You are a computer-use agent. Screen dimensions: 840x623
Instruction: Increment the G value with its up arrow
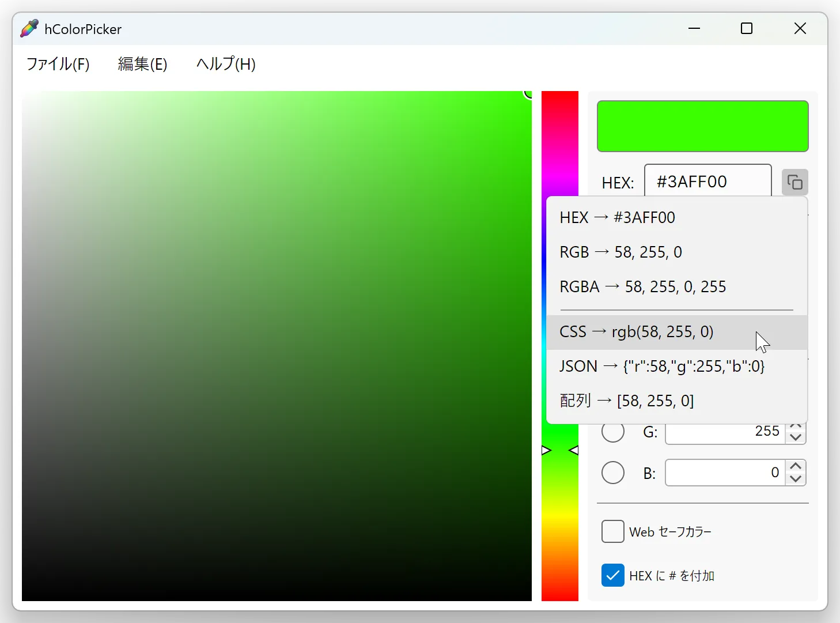click(x=796, y=426)
